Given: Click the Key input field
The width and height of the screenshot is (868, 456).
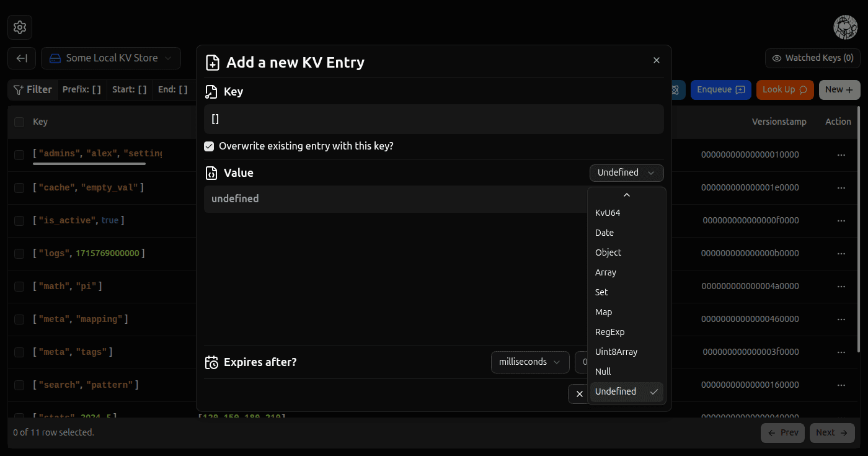Looking at the screenshot, I should pos(434,119).
